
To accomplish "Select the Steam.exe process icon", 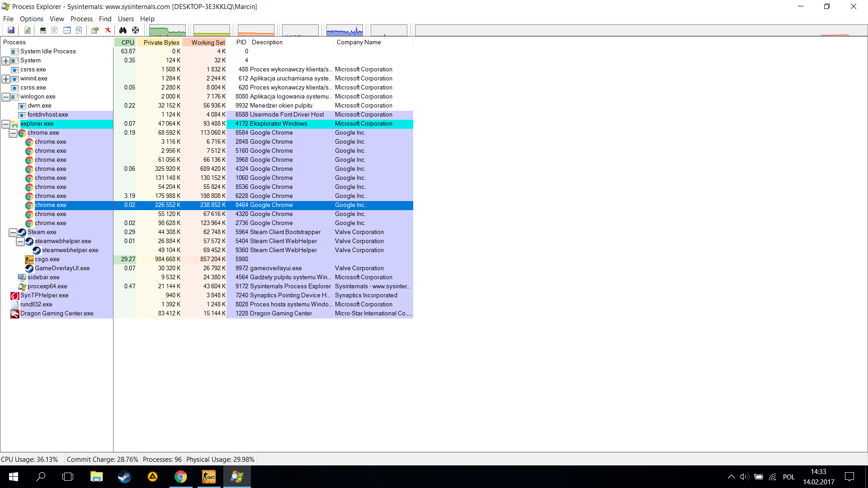I will [22, 232].
